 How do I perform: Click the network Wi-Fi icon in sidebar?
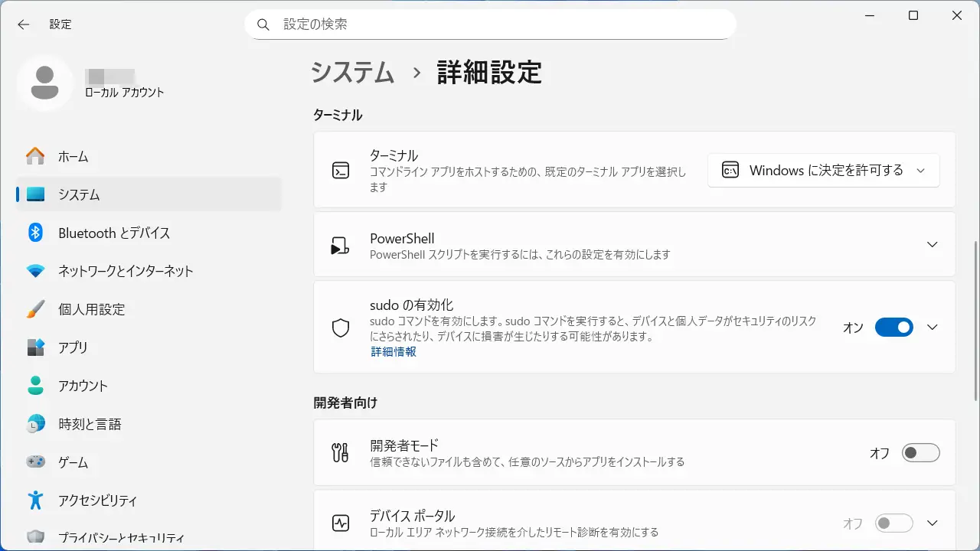pos(35,271)
